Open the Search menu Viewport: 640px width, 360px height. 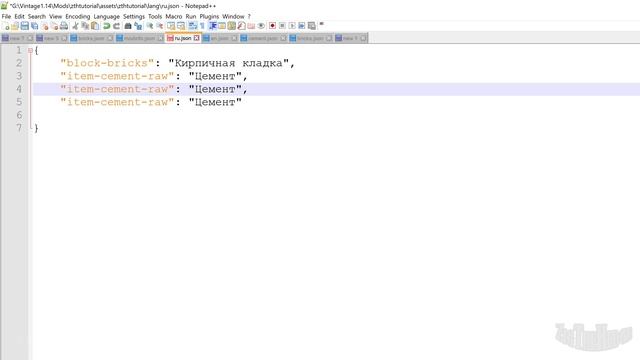coord(37,16)
